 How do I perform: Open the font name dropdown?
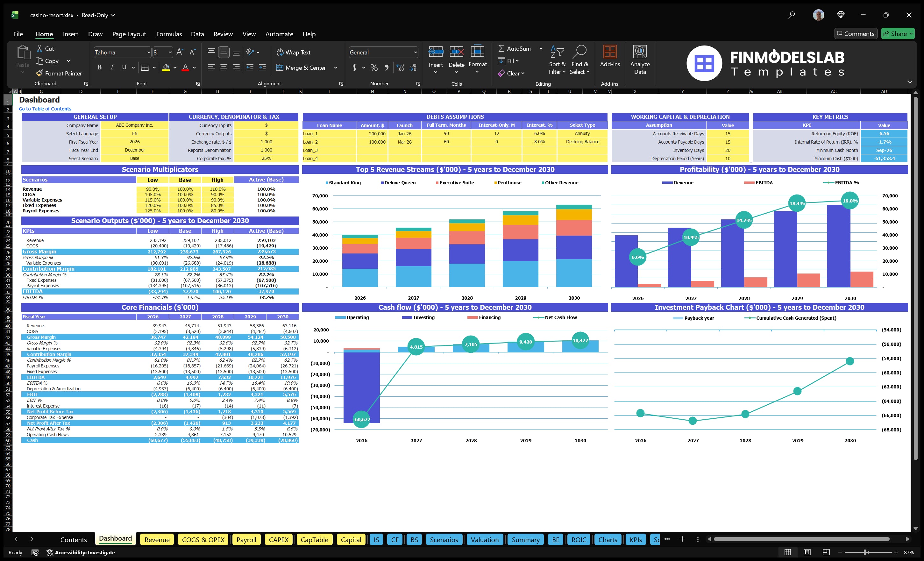[148, 52]
